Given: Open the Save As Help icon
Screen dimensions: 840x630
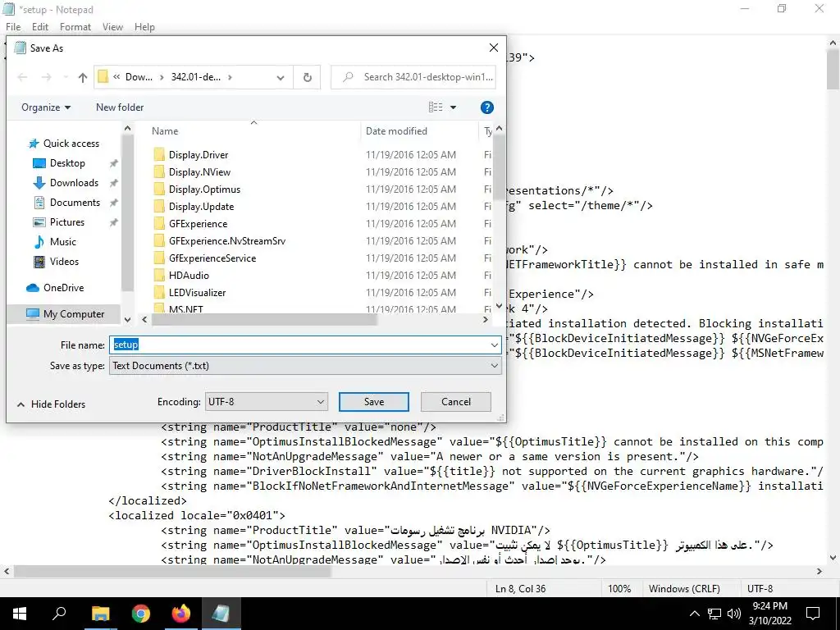Looking at the screenshot, I should tap(487, 107).
